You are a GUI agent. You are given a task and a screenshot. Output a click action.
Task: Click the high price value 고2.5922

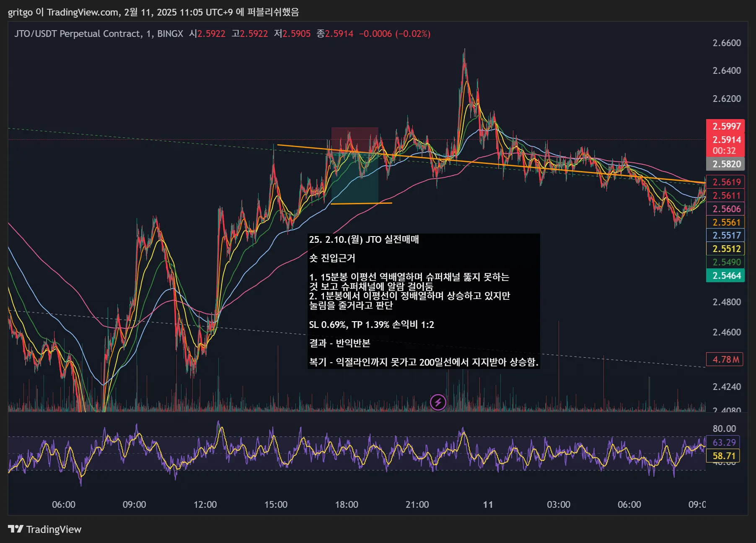tap(250, 34)
